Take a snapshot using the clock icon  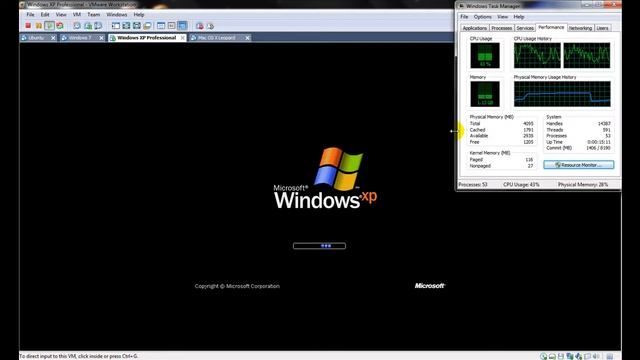[77, 26]
